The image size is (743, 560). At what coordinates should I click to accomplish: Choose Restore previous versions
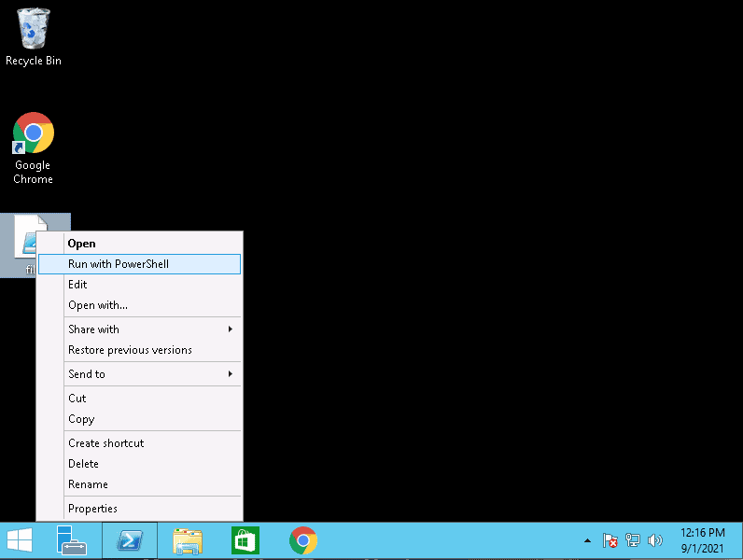(x=139, y=350)
